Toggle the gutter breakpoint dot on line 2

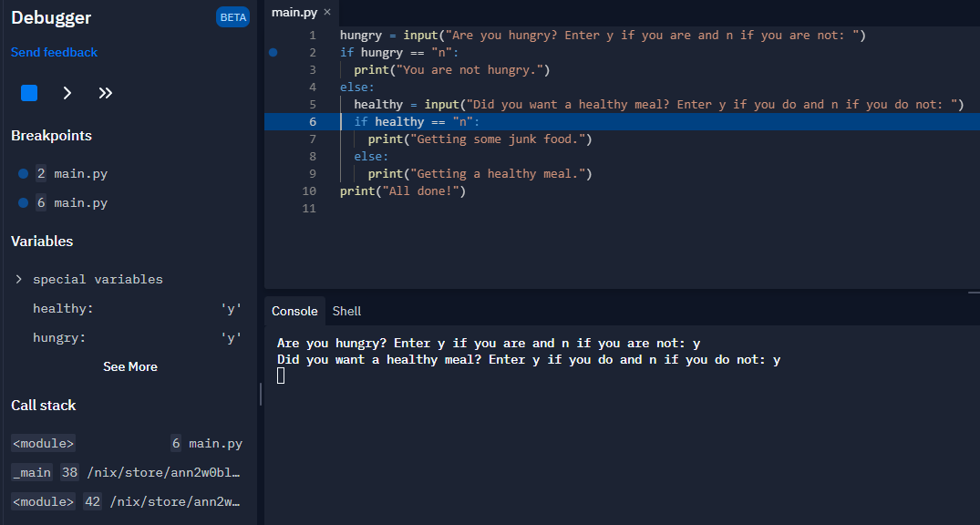(x=273, y=52)
